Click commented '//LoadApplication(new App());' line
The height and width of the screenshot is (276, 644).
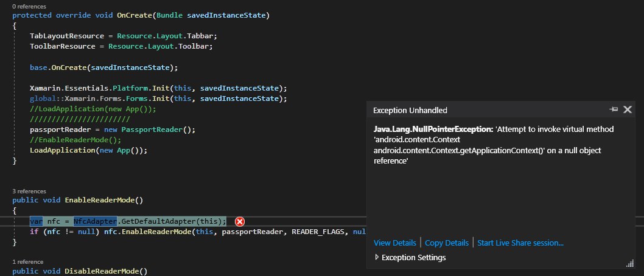pyautogui.click(x=93, y=109)
